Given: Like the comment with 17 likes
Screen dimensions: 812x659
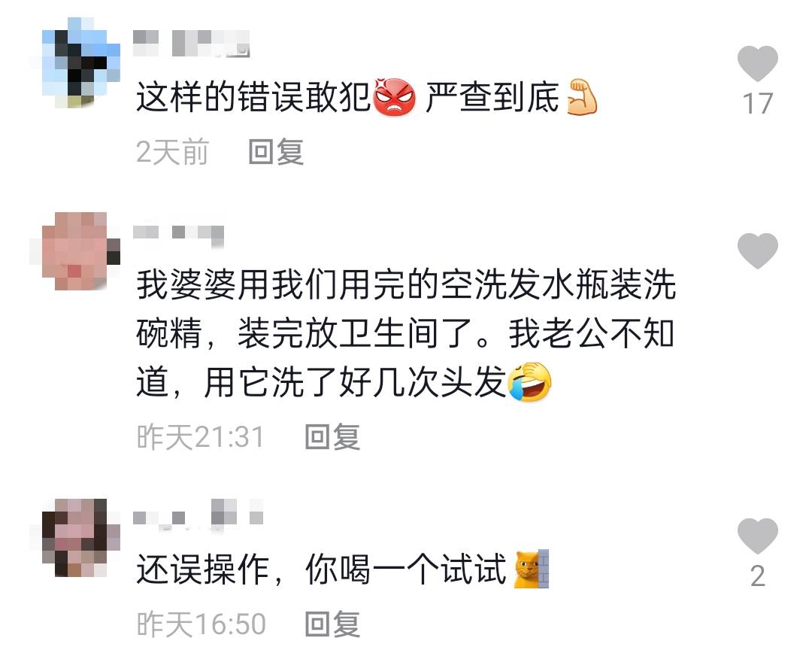Looking at the screenshot, I should coord(757,63).
